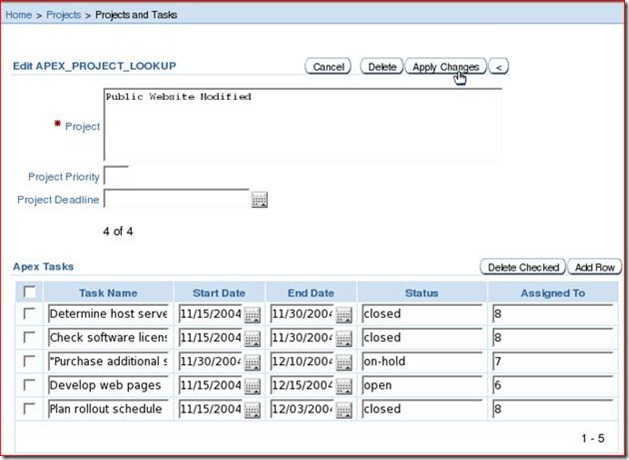
Task: Open End Date calendar for Determine host server row
Action: click(x=344, y=315)
